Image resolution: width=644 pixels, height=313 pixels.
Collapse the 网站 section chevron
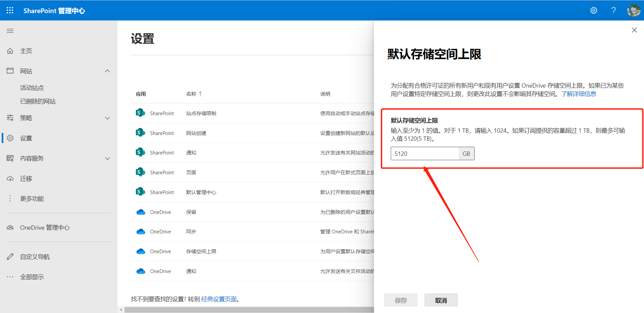coord(107,71)
